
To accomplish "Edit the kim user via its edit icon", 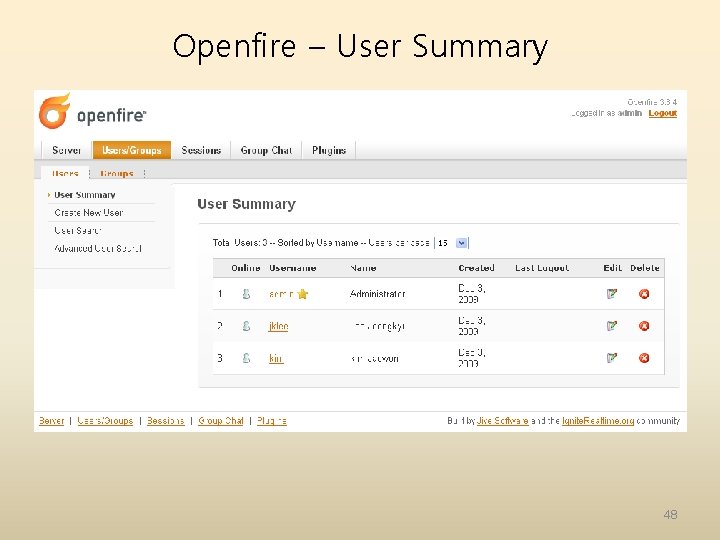I will coord(612,358).
